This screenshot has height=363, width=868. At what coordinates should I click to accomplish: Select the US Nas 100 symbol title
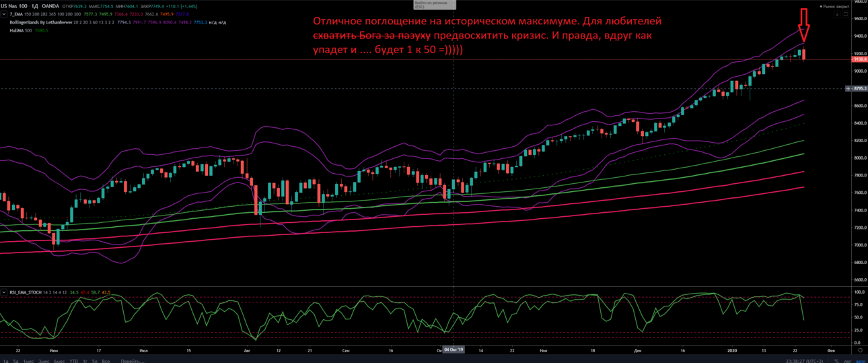point(13,6)
